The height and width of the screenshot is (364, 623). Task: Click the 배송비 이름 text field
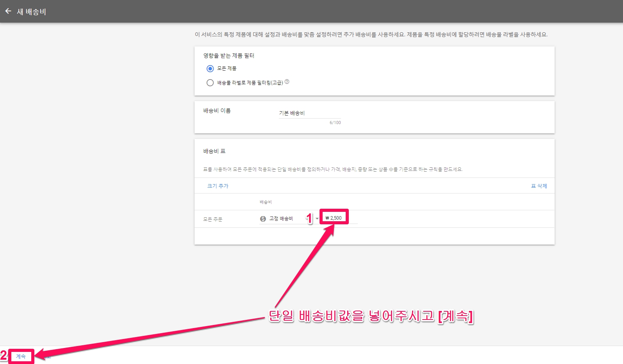[309, 113]
